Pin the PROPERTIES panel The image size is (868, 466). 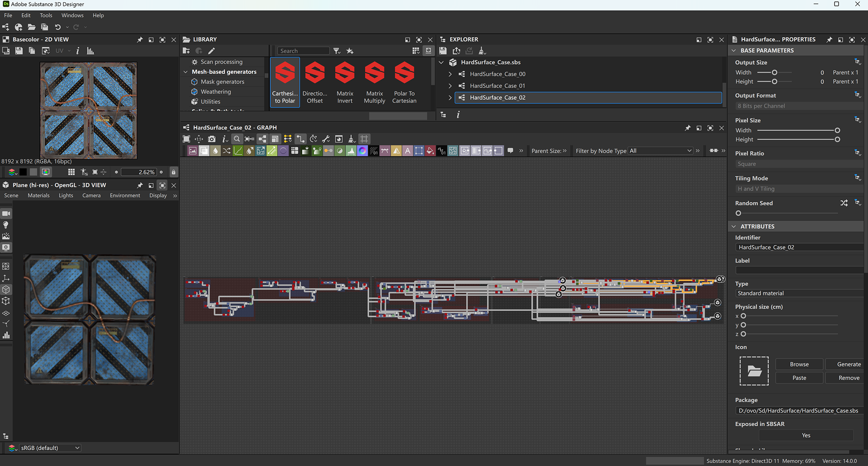[x=829, y=40]
